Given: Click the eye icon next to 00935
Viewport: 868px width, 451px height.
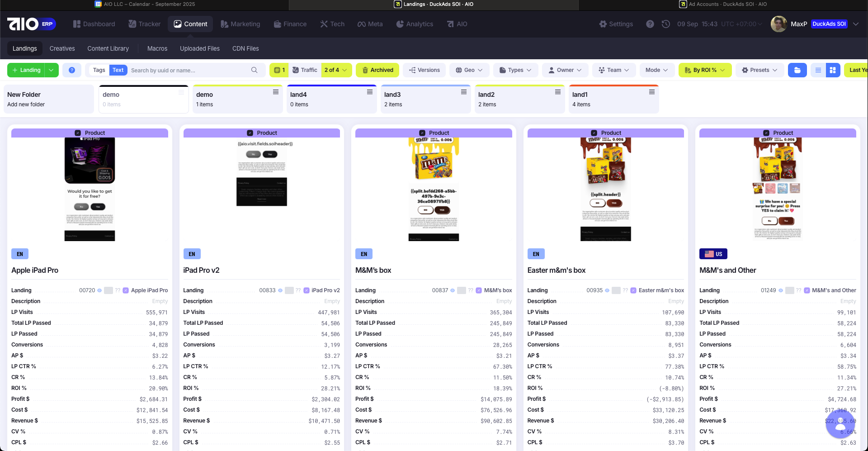Looking at the screenshot, I should [x=607, y=290].
